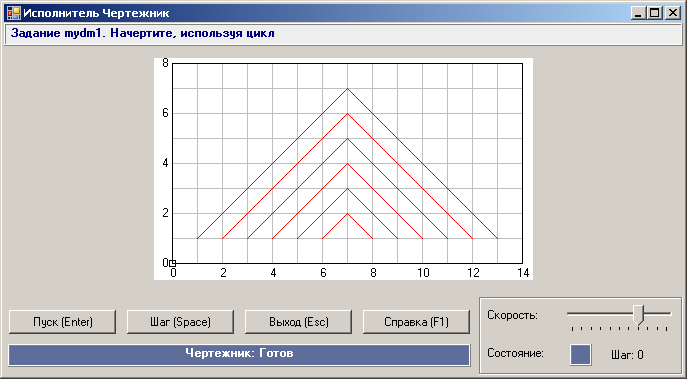
Task: Click the application icon in the title bar
Action: tap(14, 14)
